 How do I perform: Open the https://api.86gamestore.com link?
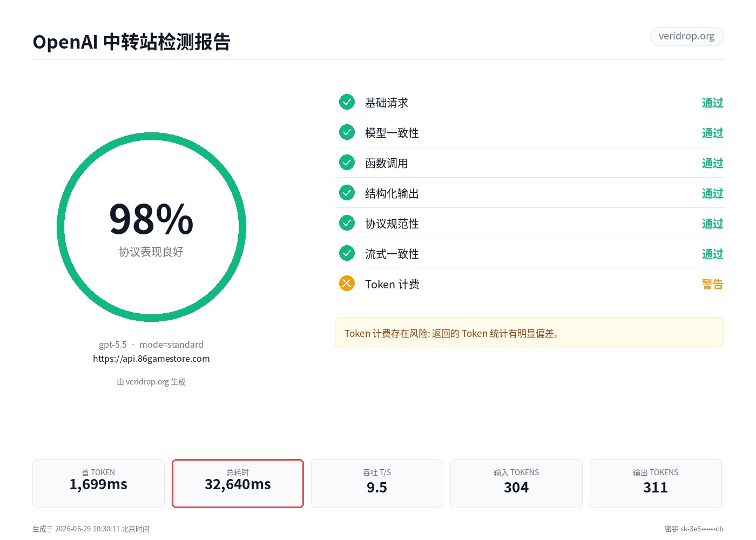(x=151, y=359)
